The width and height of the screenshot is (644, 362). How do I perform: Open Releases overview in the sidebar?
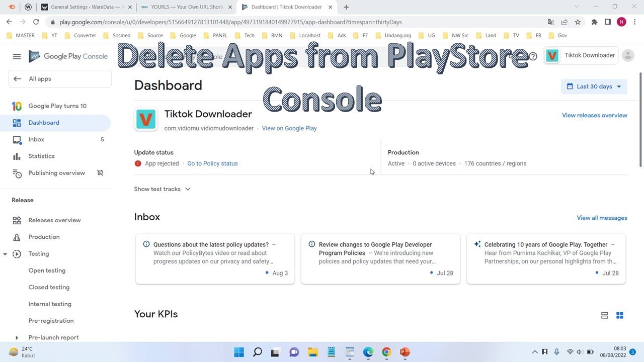coord(55,220)
